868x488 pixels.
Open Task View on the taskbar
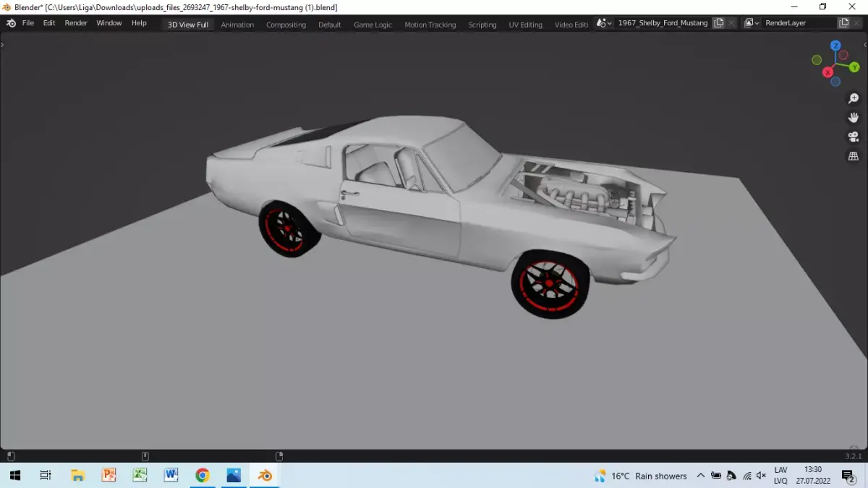tap(46, 475)
